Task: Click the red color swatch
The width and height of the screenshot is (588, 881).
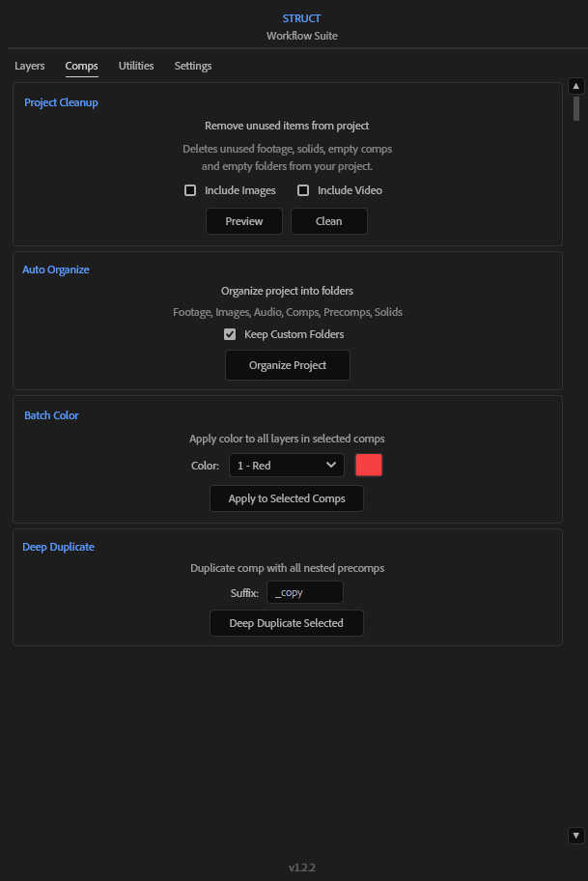Action: tap(369, 466)
